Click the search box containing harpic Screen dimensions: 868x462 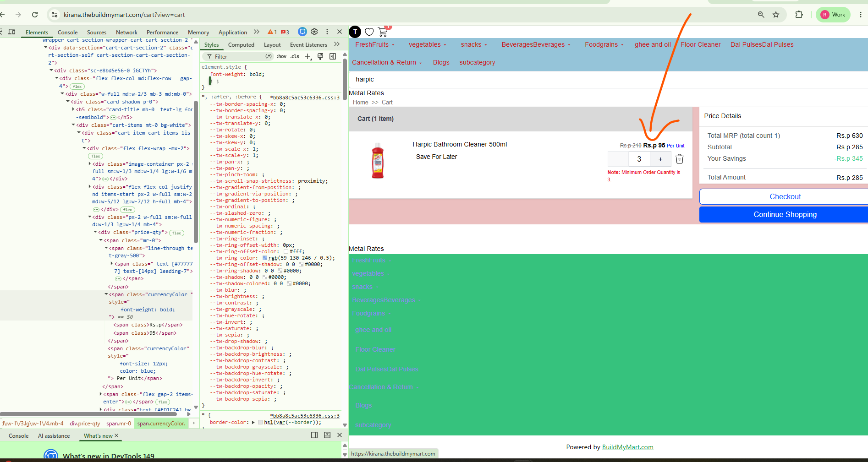[x=608, y=79]
